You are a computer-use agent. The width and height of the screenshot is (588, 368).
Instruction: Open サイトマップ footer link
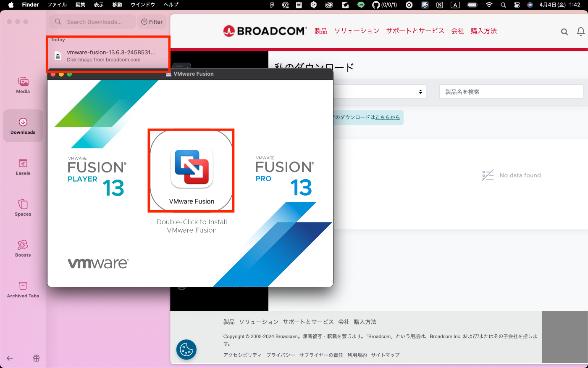coord(385,355)
